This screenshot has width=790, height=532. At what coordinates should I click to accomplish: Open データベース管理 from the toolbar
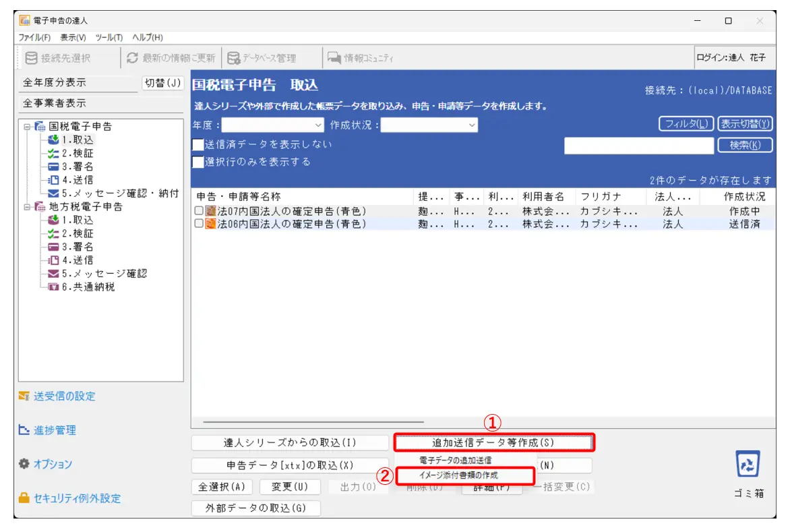[x=233, y=58]
